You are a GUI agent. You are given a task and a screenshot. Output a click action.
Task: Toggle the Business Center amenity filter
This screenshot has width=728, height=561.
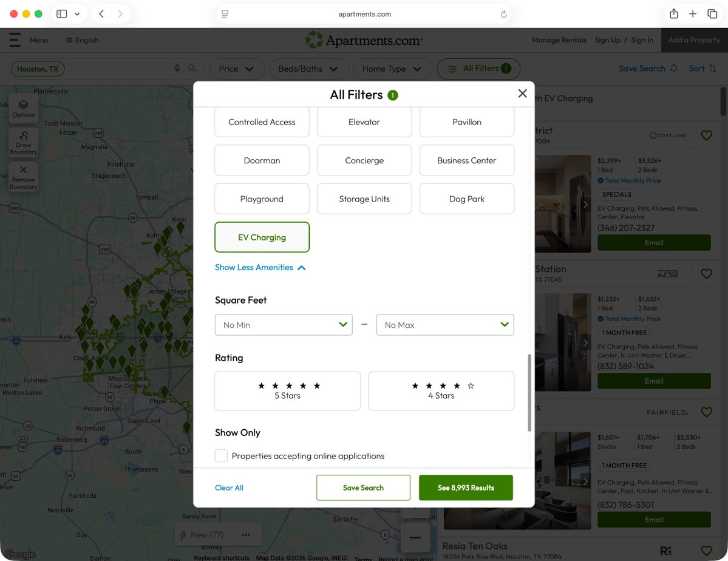(466, 160)
